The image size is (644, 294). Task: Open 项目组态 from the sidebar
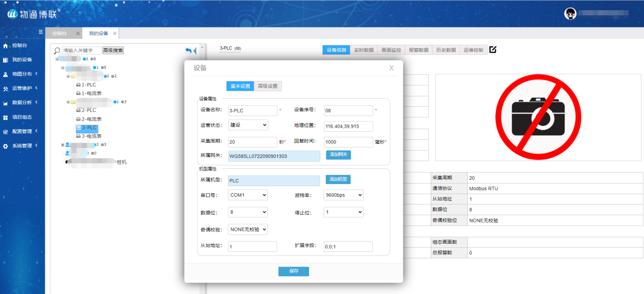(21, 117)
